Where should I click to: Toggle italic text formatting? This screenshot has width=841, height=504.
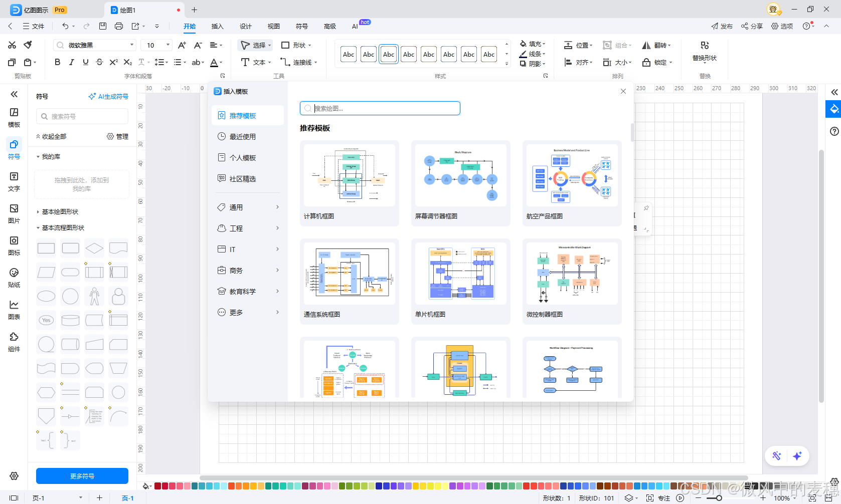[71, 62]
